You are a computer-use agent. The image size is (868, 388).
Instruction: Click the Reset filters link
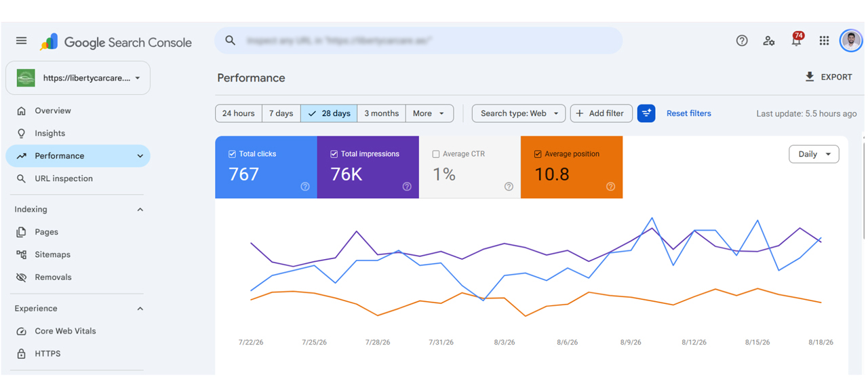pyautogui.click(x=689, y=113)
